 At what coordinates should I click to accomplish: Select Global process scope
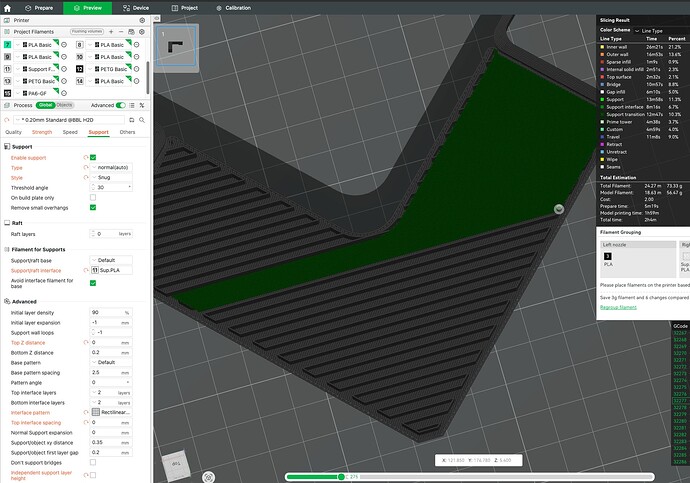[45, 105]
